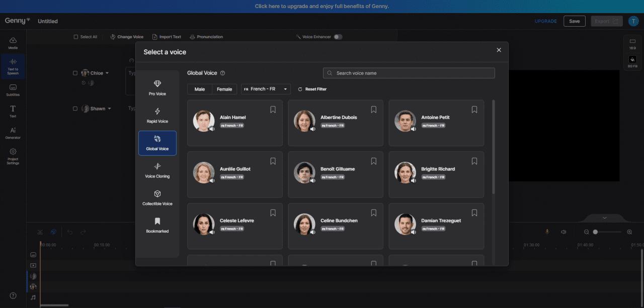Tick checkbox beside Chloe voice block
The height and width of the screenshot is (308, 644).
(75, 73)
